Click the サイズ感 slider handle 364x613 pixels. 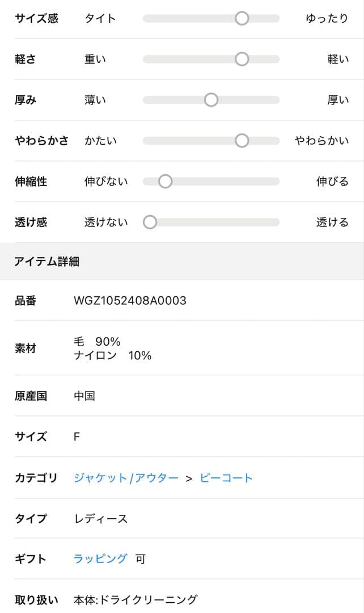pyautogui.click(x=243, y=18)
